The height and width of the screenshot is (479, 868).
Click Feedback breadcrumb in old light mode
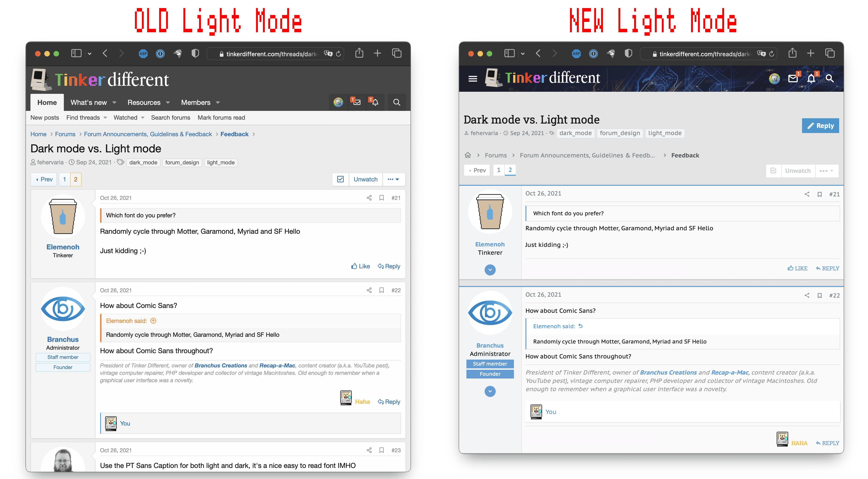coord(235,134)
